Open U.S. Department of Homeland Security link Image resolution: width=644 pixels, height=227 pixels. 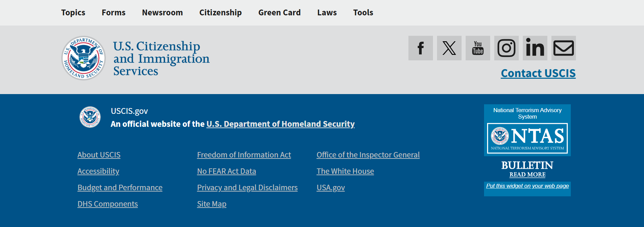coord(280,124)
